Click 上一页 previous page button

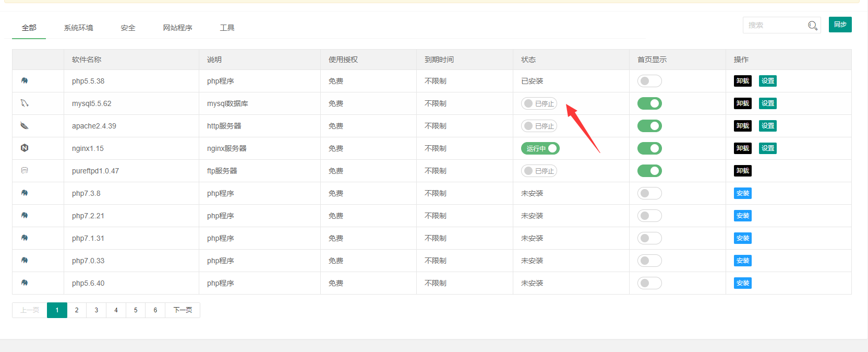(x=30, y=310)
